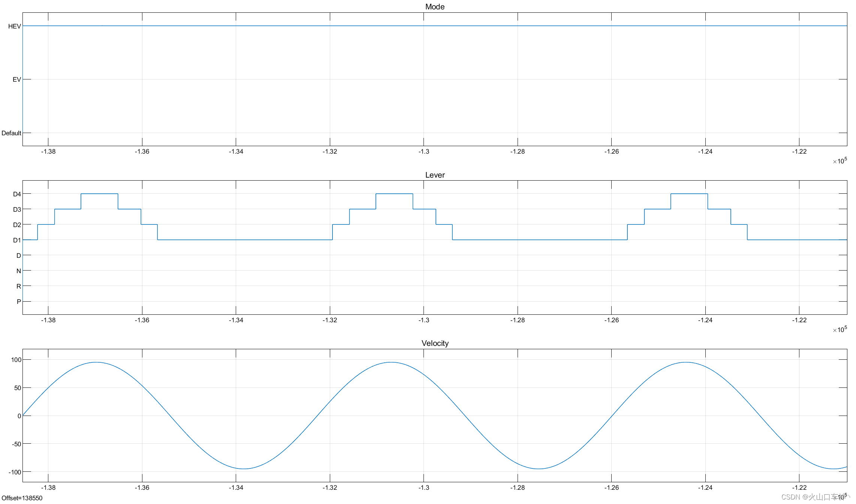The width and height of the screenshot is (856, 504).
Task: Click the -100 tick label on Velocity axis
Action: point(15,472)
